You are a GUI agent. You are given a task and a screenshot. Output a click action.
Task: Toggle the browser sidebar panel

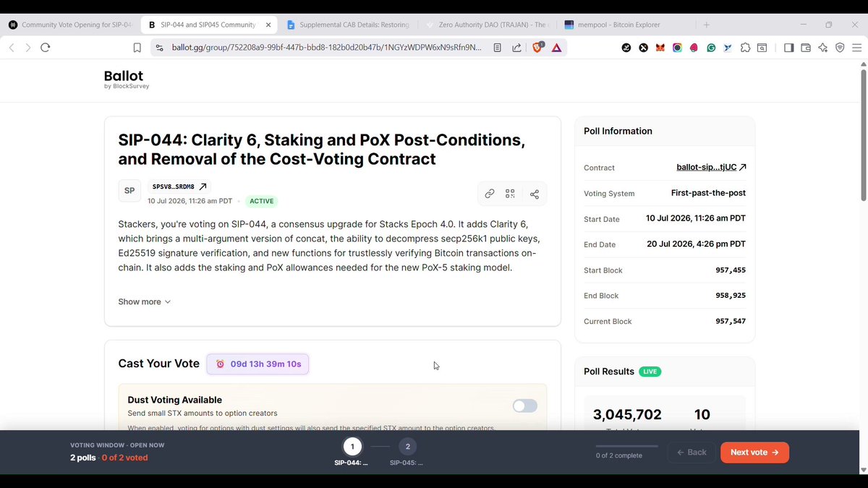pos(788,48)
